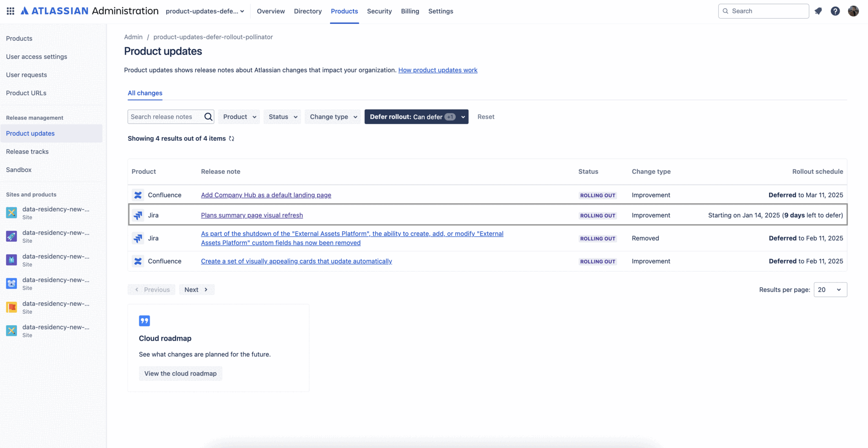Open the help question mark icon

click(835, 11)
